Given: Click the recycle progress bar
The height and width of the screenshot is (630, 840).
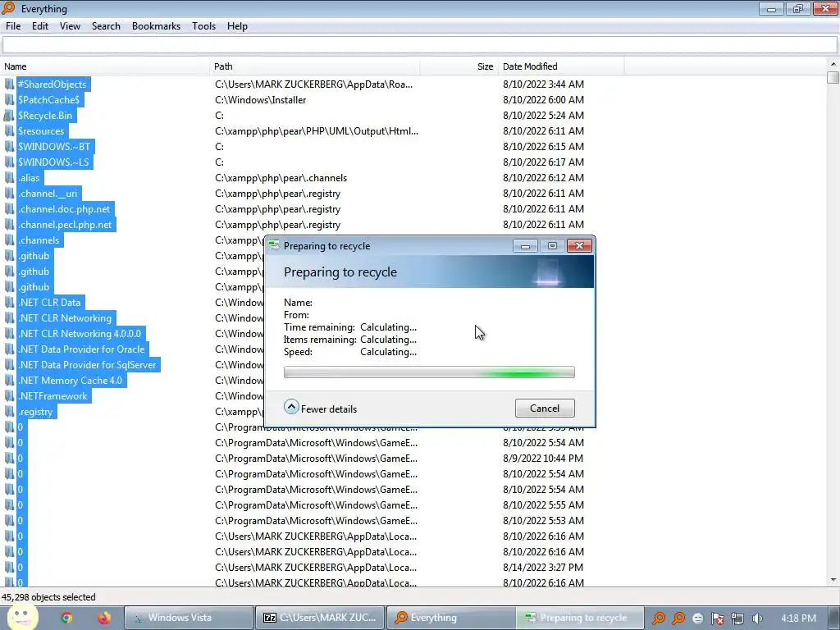Looking at the screenshot, I should [429, 372].
